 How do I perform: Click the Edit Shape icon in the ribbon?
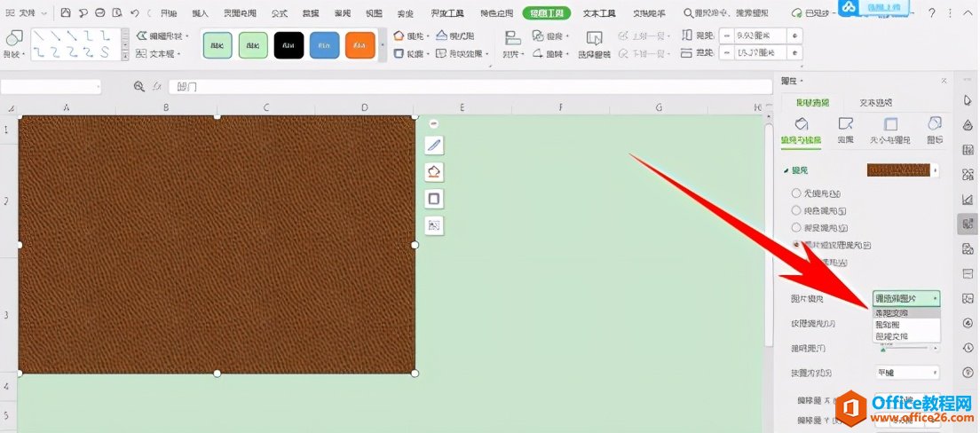pos(142,36)
